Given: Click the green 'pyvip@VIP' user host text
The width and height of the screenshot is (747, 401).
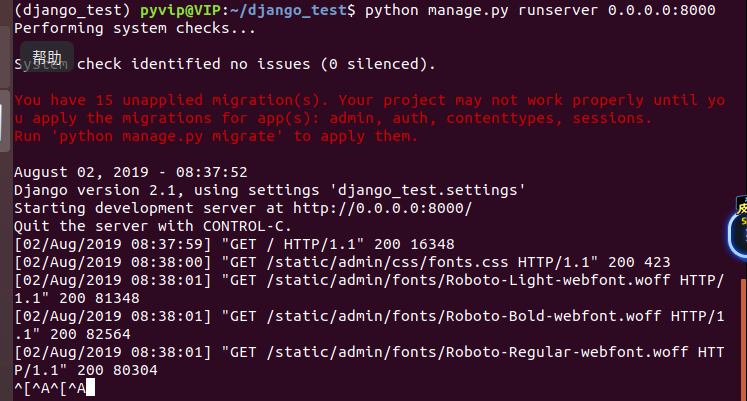Looking at the screenshot, I should [180, 10].
